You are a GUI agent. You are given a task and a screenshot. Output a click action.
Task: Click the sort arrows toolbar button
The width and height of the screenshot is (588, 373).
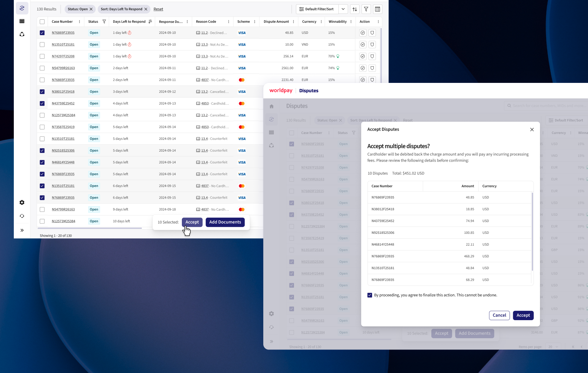[x=355, y=9]
